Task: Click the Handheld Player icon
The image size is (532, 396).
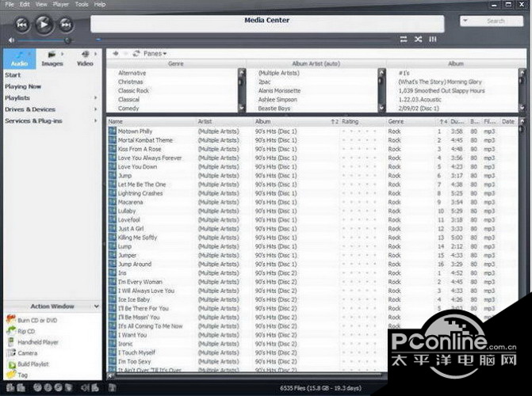Action: [11, 342]
